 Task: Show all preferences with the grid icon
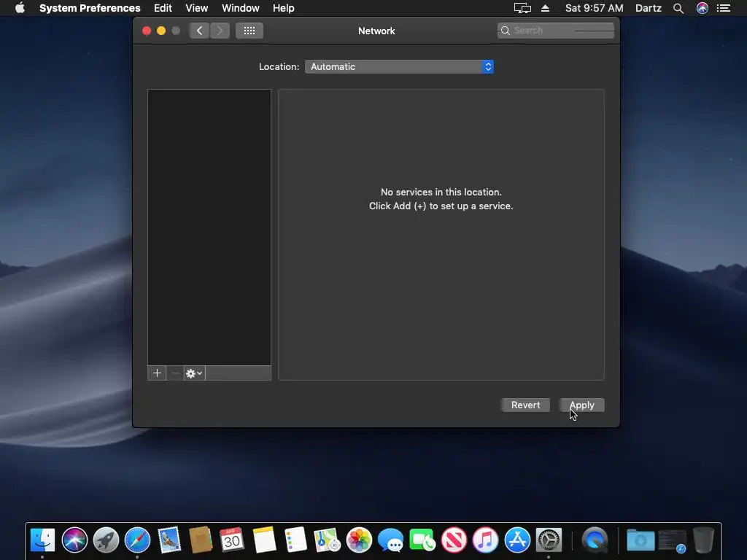pyautogui.click(x=249, y=31)
